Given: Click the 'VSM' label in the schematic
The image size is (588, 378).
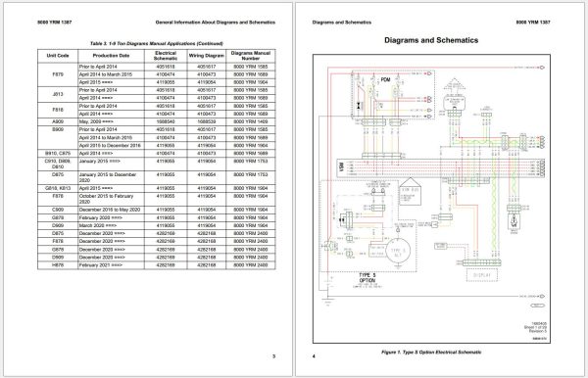Looking at the screenshot, I should [341, 165].
